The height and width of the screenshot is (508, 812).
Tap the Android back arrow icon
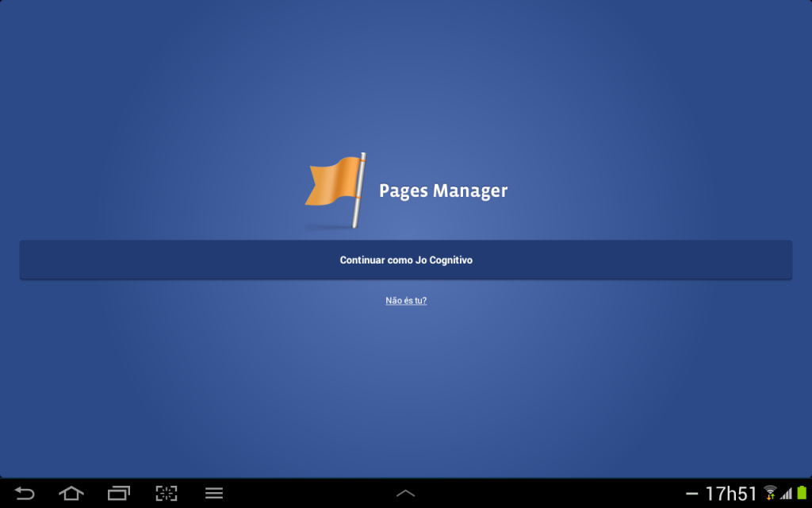[24, 493]
